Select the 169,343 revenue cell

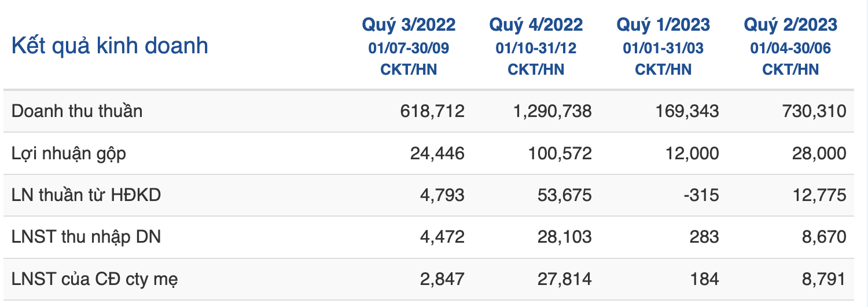point(687,111)
